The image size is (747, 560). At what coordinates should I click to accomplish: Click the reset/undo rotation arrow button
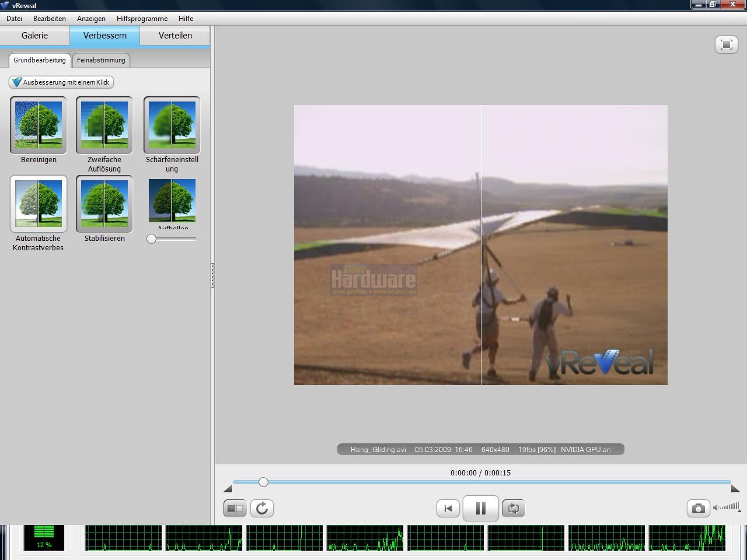click(x=262, y=508)
